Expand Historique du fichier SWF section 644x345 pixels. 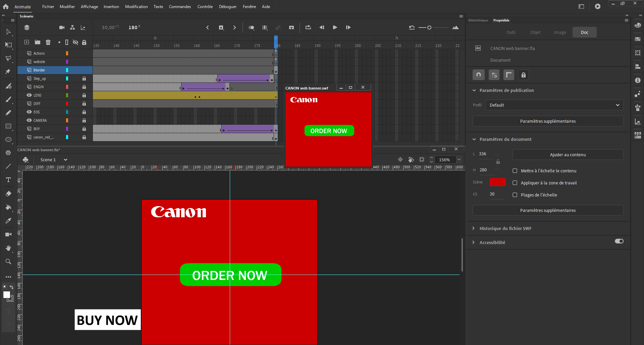(474, 228)
